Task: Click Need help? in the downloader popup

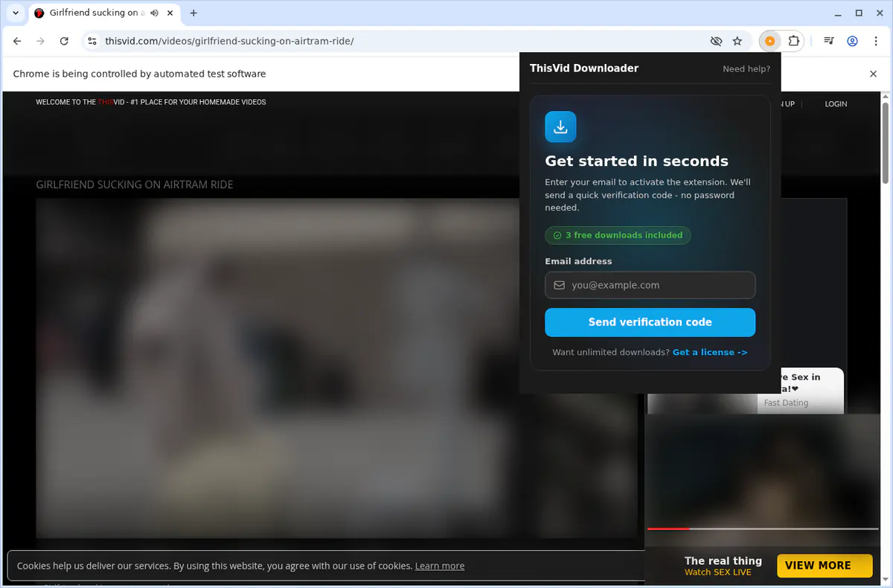Action: (746, 68)
